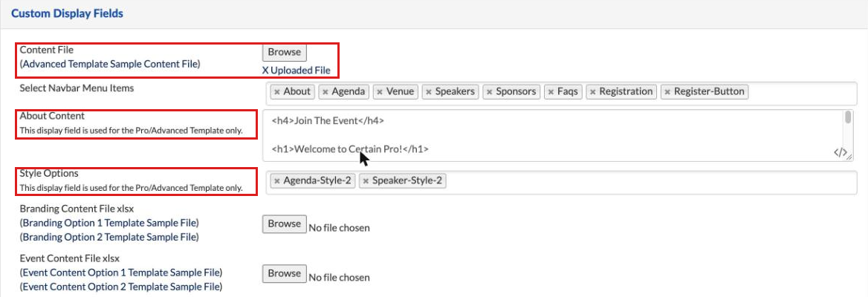Click the About Content text area
The width and height of the screenshot is (868, 297).
click(559, 135)
